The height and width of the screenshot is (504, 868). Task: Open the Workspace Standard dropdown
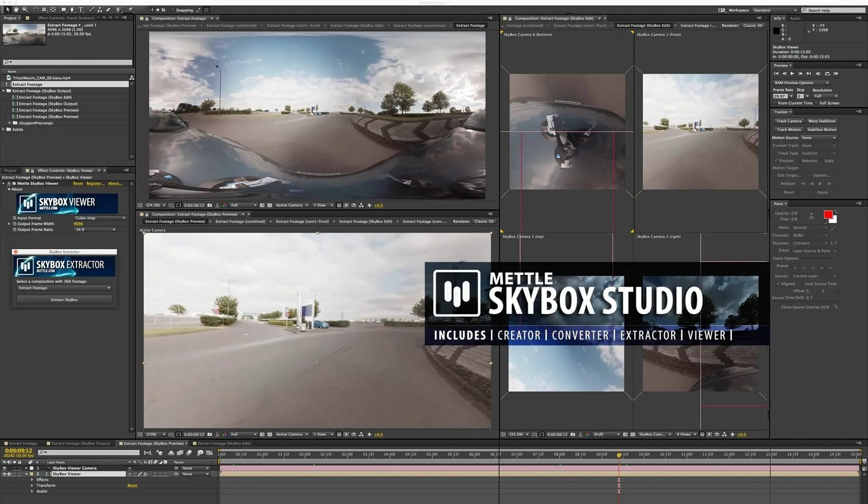[x=775, y=10]
